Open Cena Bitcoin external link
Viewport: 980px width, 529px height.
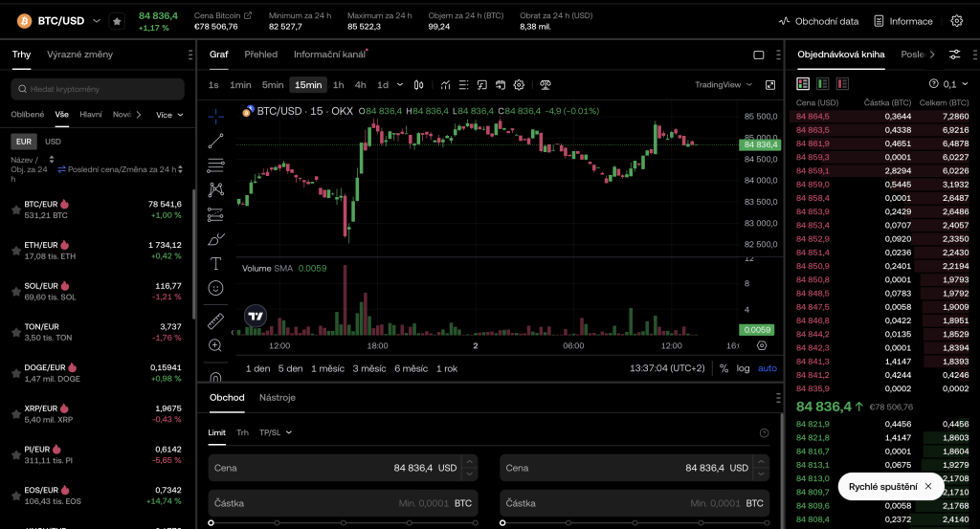point(248,15)
